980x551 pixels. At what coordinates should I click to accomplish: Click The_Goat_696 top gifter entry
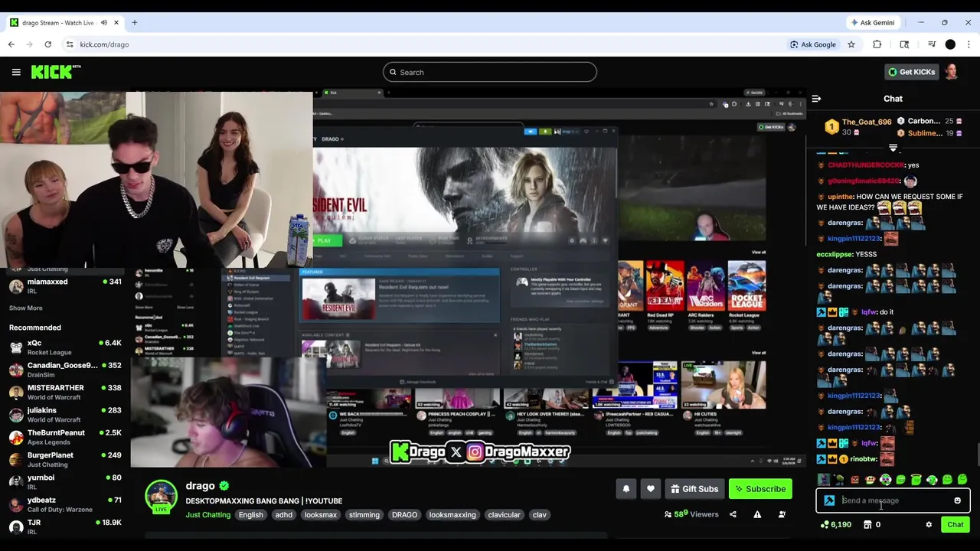point(857,126)
